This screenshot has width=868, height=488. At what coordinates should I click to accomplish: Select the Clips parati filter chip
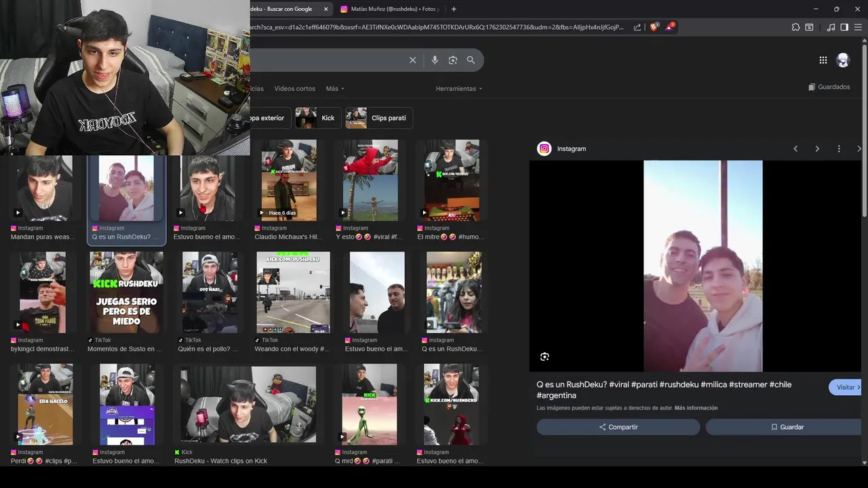coord(378,118)
